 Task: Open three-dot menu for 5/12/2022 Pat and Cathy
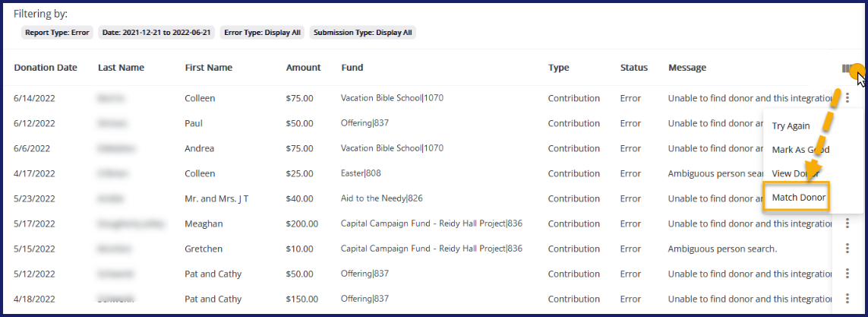847,274
